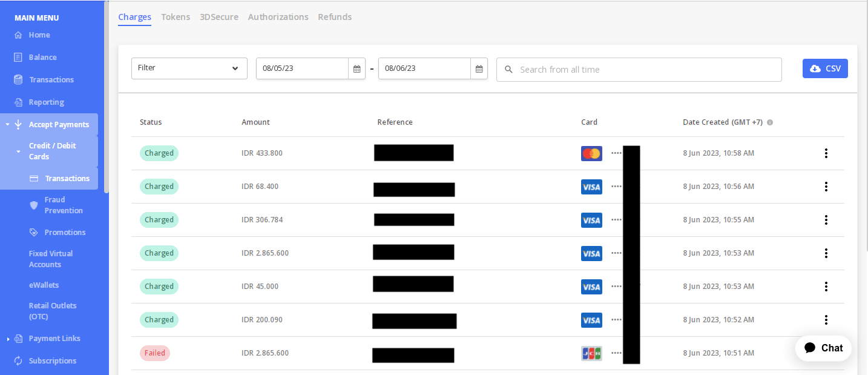Click the info icon beside Date Created
Viewport: 868px width, 375px height.
pyautogui.click(x=769, y=122)
